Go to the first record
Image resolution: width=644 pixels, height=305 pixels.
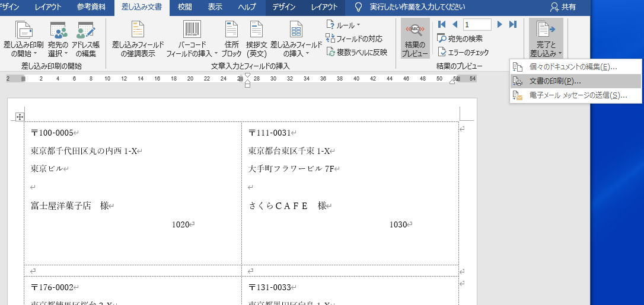(x=442, y=24)
